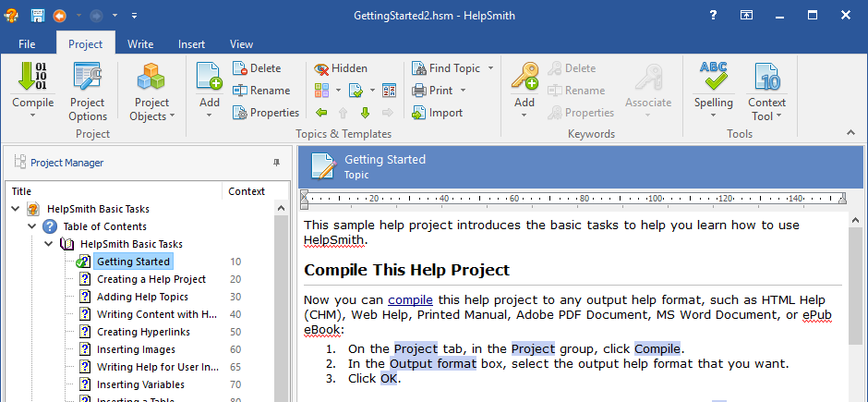This screenshot has width=868, height=402.
Task: Pin the Project Manager panel
Action: pos(276,163)
